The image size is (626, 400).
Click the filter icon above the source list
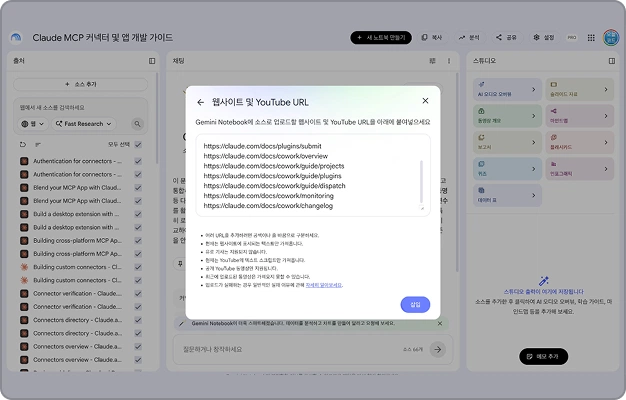[x=38, y=145]
